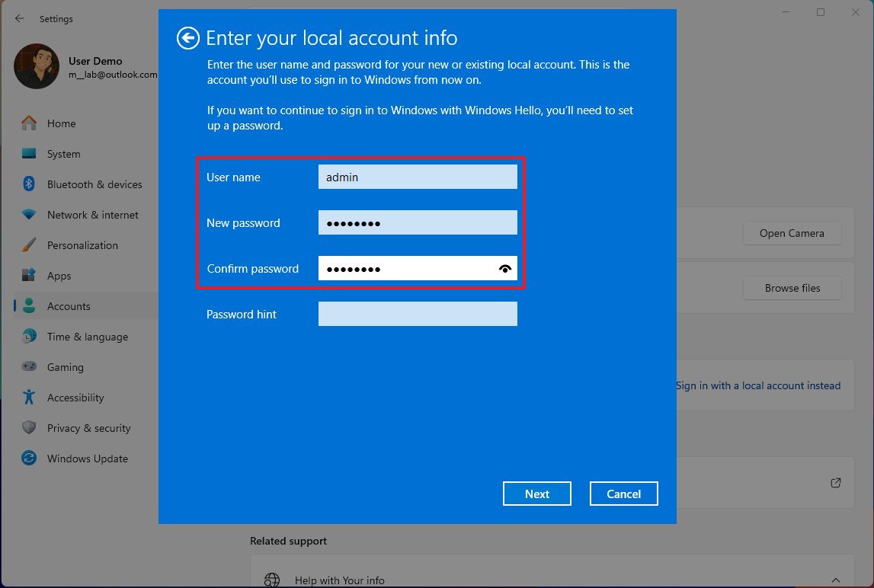Select Accounts in the navigation list
Viewport: 874px width, 588px height.
(69, 305)
